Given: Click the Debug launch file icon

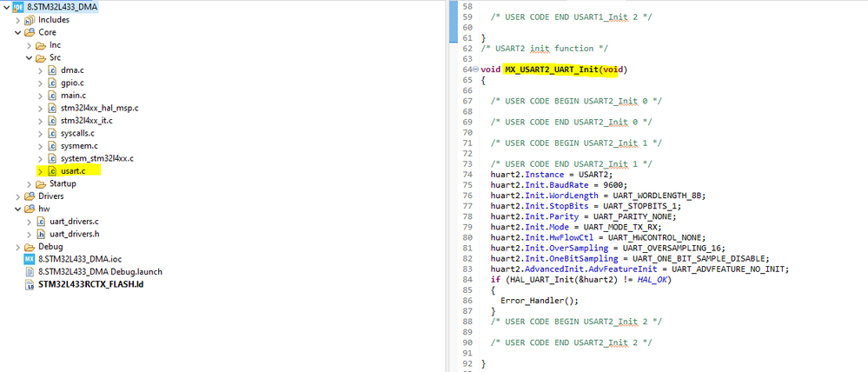Looking at the screenshot, I should coord(30,272).
